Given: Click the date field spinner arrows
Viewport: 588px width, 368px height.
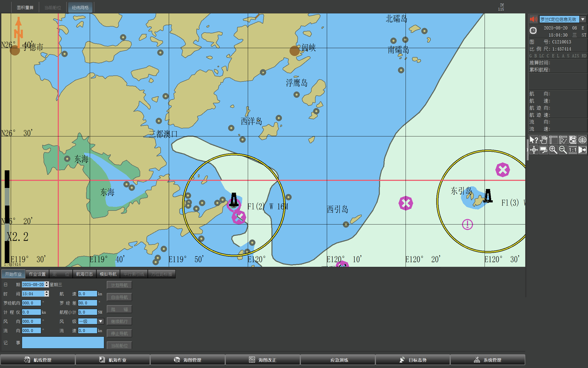Looking at the screenshot, I should pyautogui.click(x=47, y=284).
